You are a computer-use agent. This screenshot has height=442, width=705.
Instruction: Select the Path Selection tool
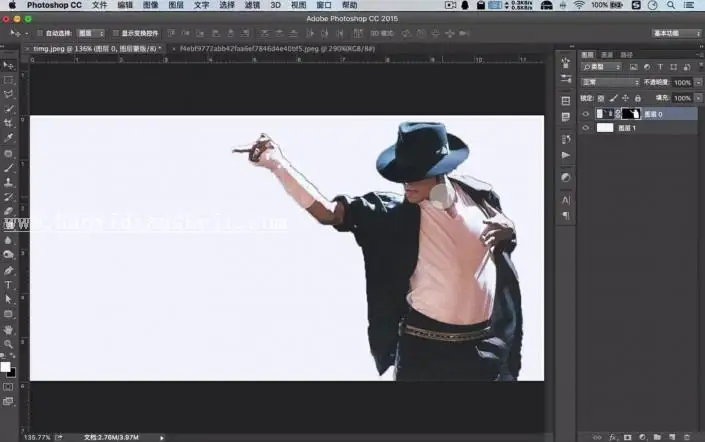(x=8, y=299)
